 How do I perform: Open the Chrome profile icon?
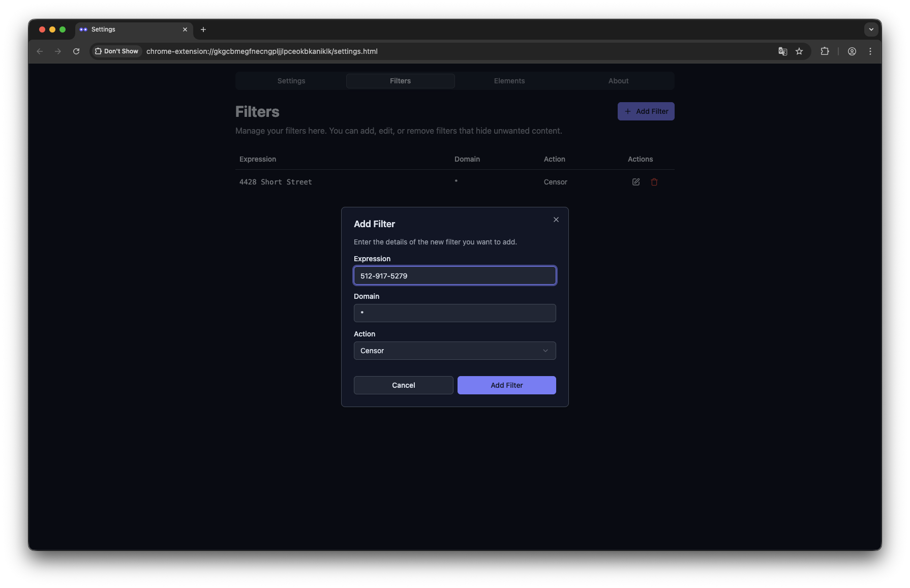pos(852,51)
